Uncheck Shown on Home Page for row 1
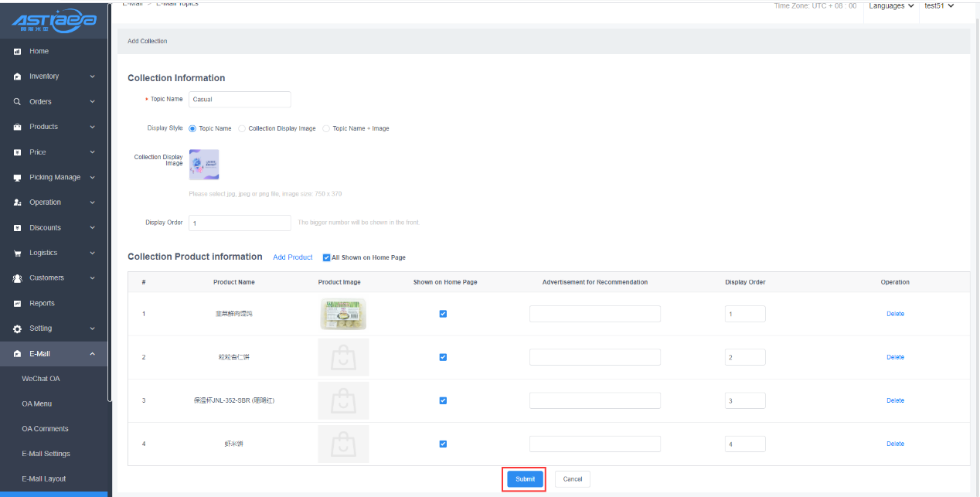The height and width of the screenshot is (497, 980). click(x=443, y=314)
